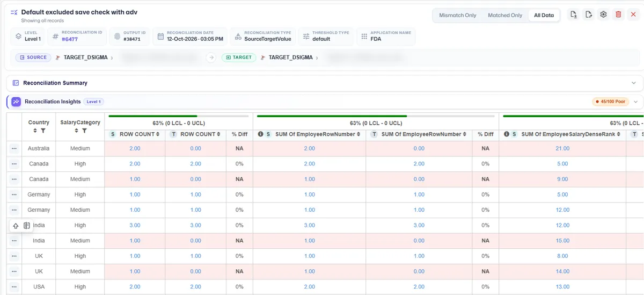
Task: Sort by source ROW COUNT column
Action: [x=158, y=134]
